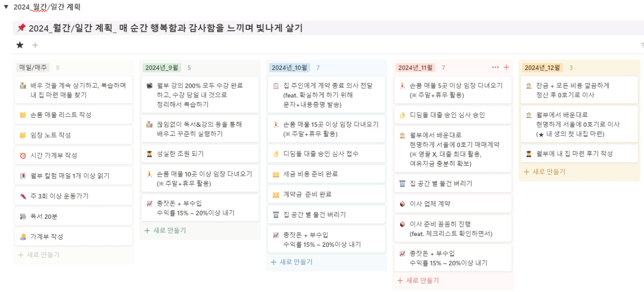Click the trash bin icon on October 집 공간 별 물건 버리기
The width and height of the screenshot is (644, 292).
click(x=276, y=215)
